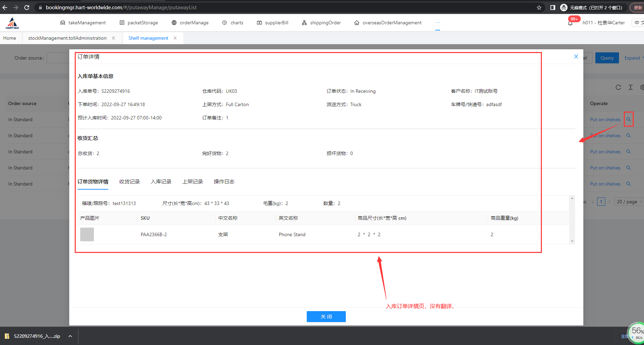Click the product image thumbnail for PAA2366B-2

[x=87, y=234]
